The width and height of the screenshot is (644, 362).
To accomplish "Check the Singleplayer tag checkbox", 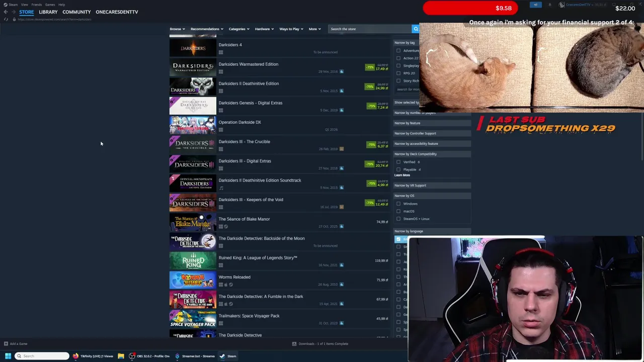I will pyautogui.click(x=398, y=65).
